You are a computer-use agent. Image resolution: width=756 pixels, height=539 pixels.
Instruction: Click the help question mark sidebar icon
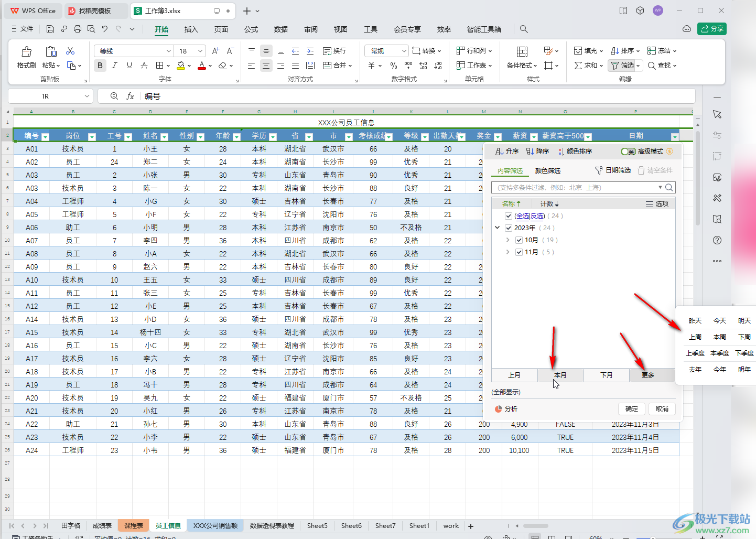(x=717, y=240)
